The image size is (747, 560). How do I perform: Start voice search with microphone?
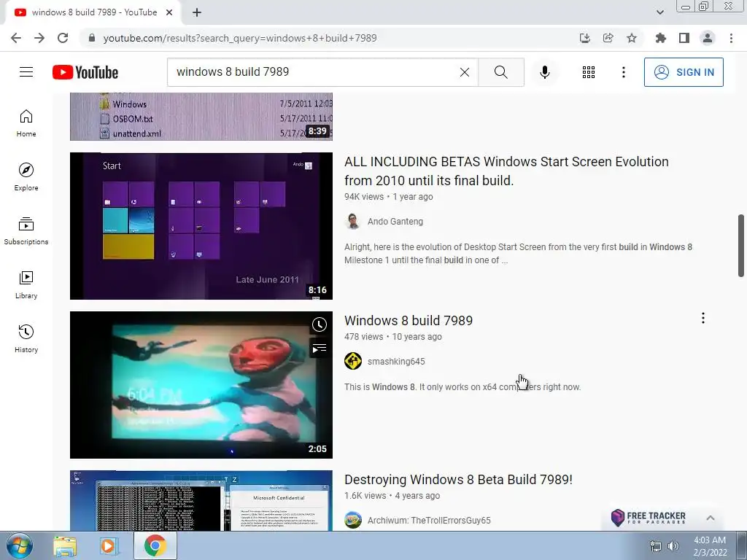(x=544, y=72)
